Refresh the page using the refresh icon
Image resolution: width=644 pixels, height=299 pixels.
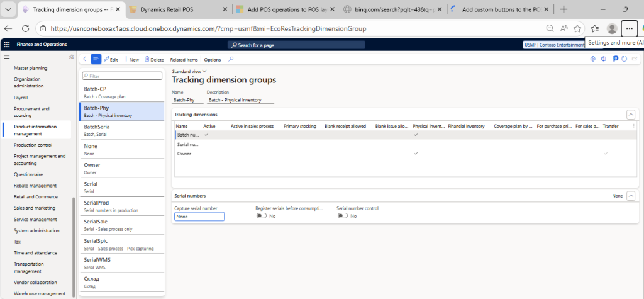(624, 59)
